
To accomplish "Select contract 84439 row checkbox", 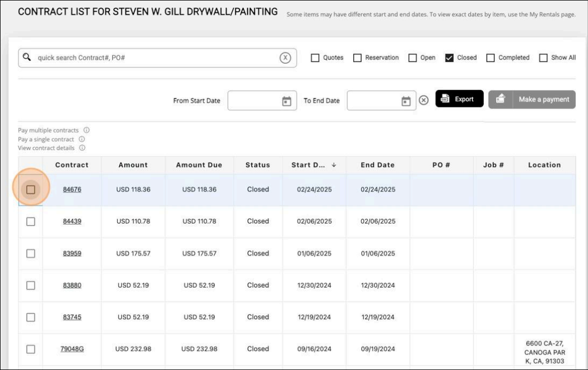I will (30, 221).
